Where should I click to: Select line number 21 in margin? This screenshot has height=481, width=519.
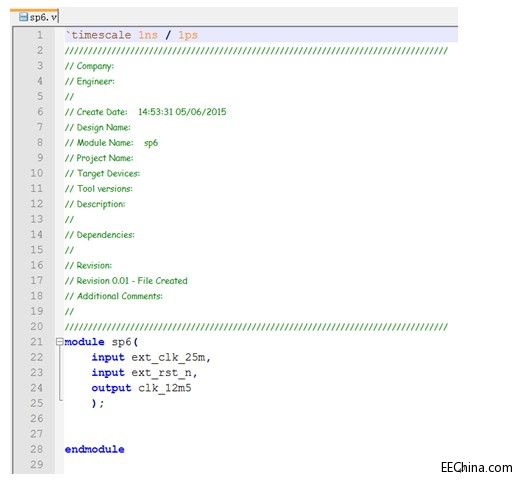36,342
